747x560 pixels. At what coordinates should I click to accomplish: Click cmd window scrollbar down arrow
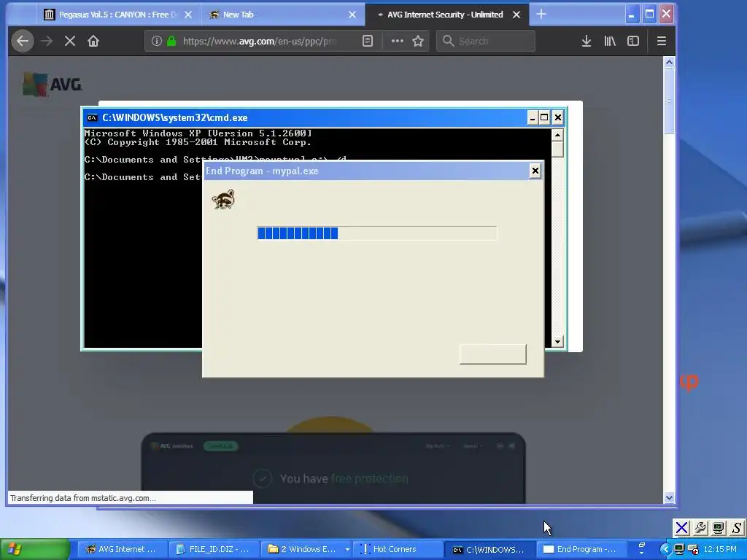click(557, 341)
